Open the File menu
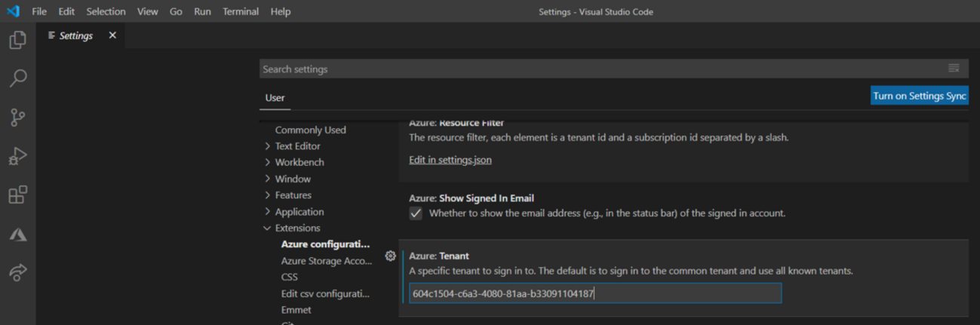 tap(39, 11)
